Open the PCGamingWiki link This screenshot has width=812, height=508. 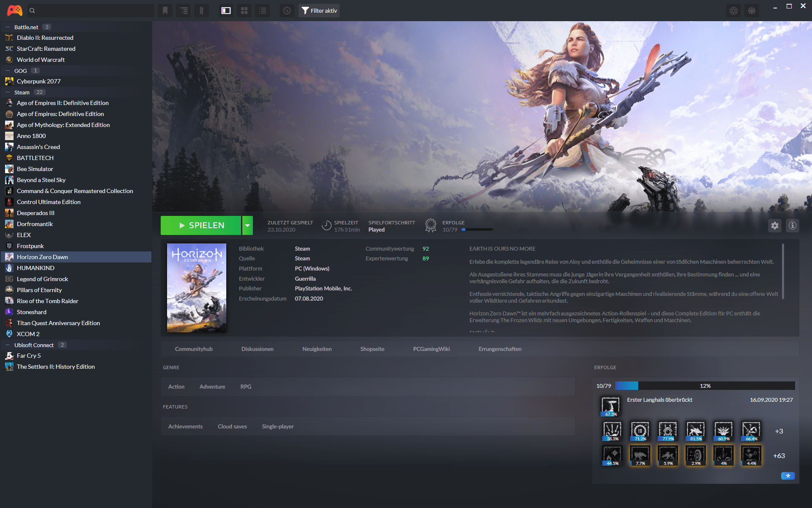(x=431, y=349)
